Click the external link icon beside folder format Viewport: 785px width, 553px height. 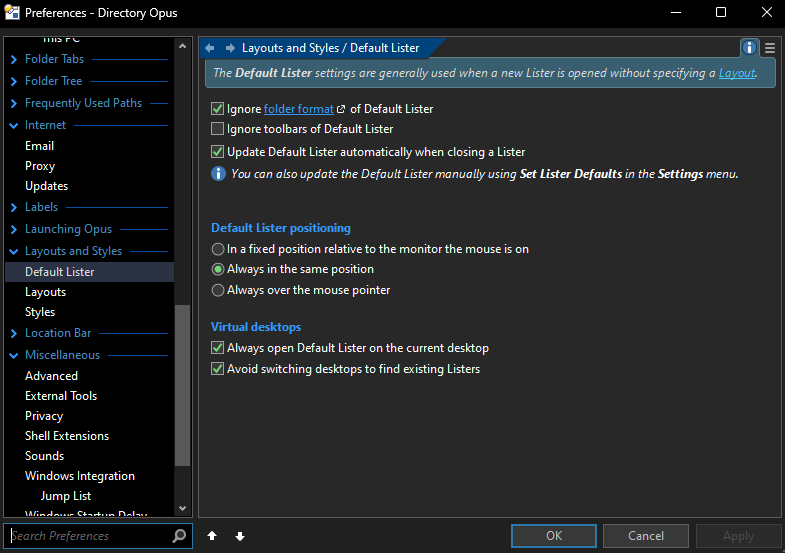pyautogui.click(x=341, y=109)
